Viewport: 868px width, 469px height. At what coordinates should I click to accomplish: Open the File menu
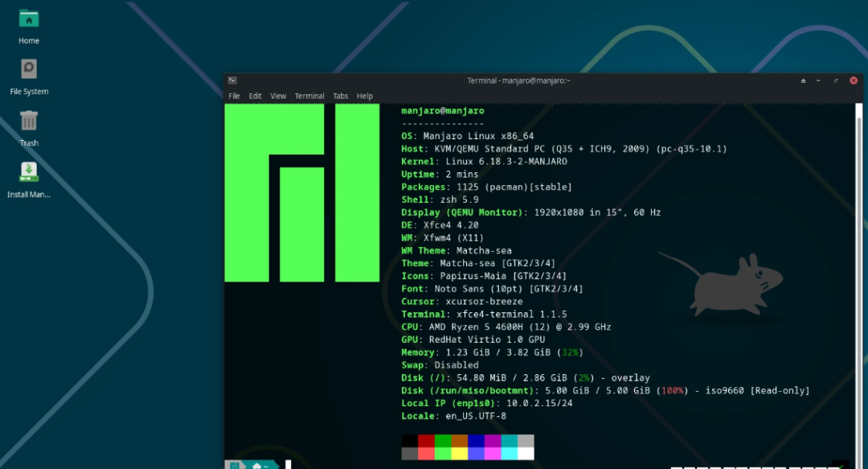tap(234, 96)
